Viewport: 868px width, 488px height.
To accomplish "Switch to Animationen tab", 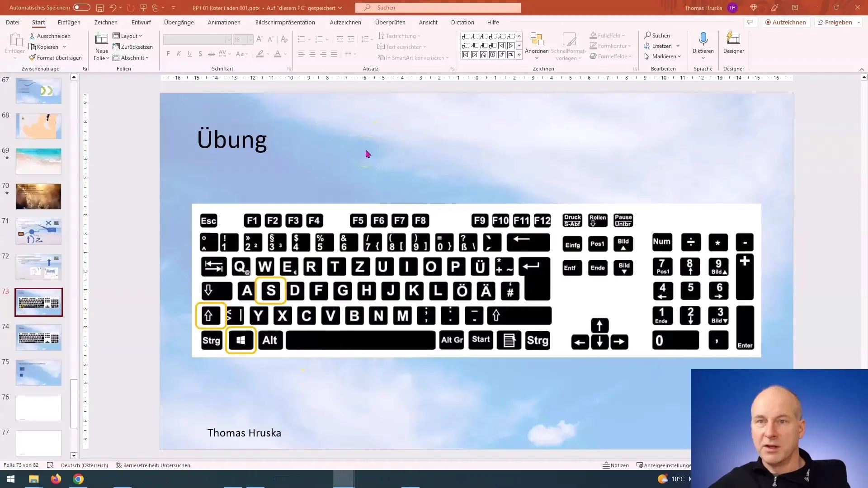I will [224, 22].
